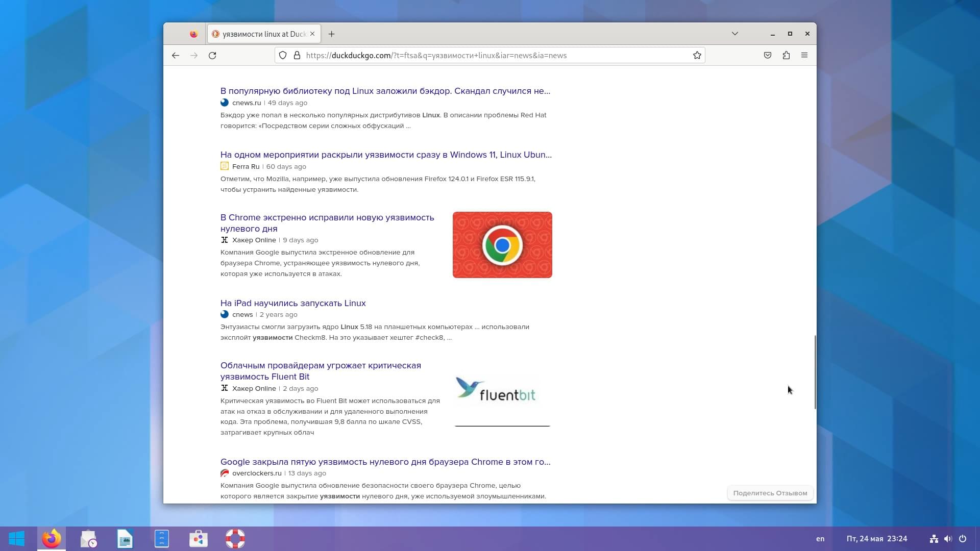
Task: Click the overclockers.ru favicon icon
Action: (225, 473)
